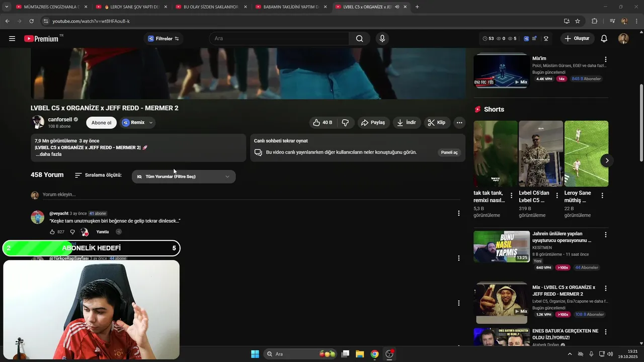The height and width of the screenshot is (362, 644).
Task: Subscribe with the 'Abone ol' button
Action: pos(101,123)
